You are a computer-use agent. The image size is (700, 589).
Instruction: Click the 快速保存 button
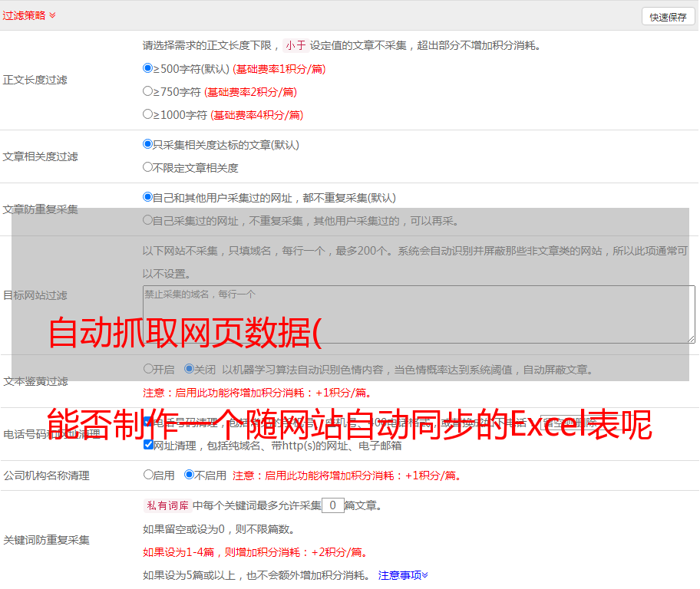[x=668, y=17]
